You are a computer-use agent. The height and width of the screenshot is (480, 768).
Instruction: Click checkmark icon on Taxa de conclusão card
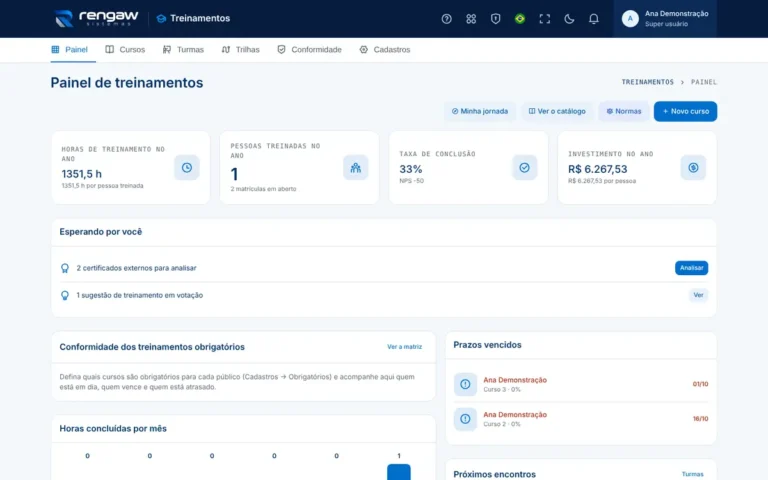tap(525, 168)
